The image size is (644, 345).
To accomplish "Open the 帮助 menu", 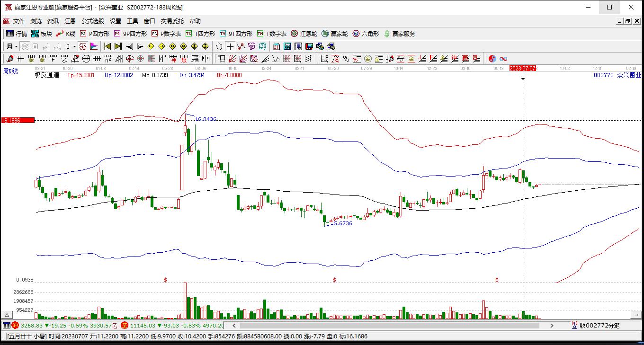I will point(195,21).
